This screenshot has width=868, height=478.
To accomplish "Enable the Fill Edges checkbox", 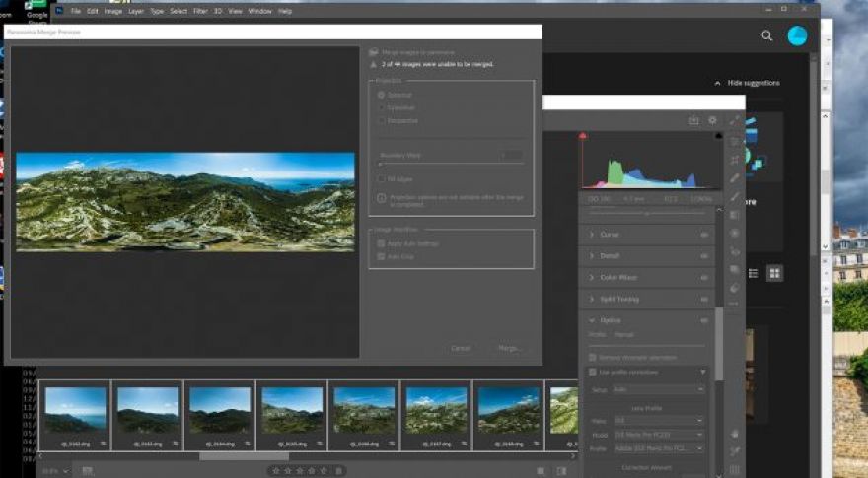I will (x=381, y=179).
